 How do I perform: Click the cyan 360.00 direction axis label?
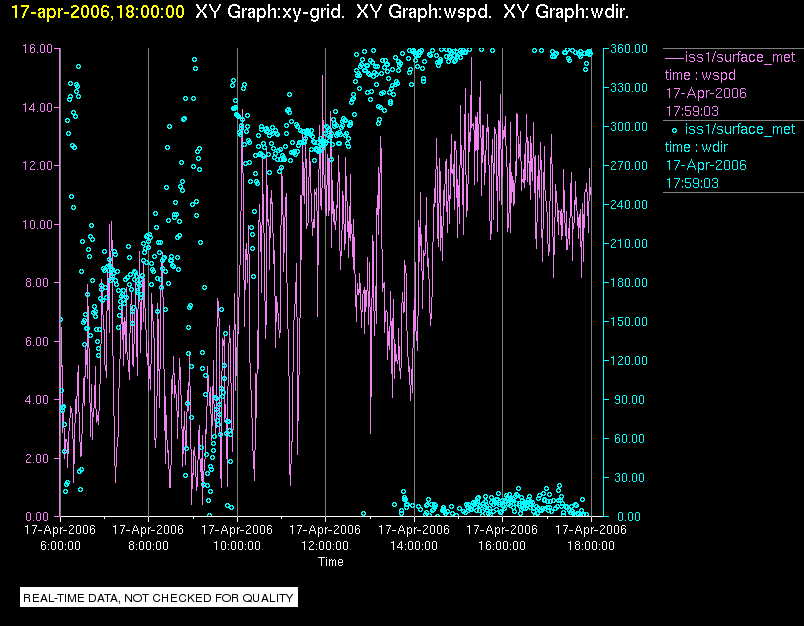(629, 49)
